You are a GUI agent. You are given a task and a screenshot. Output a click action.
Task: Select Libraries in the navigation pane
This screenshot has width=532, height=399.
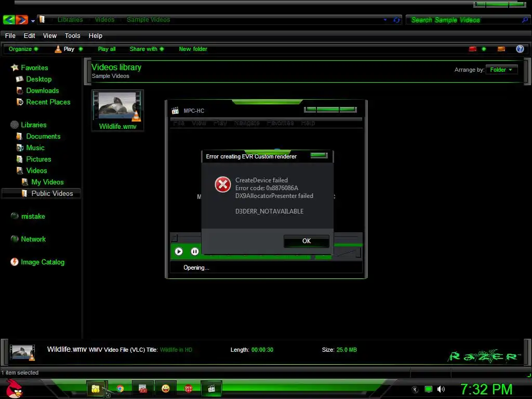click(x=34, y=125)
